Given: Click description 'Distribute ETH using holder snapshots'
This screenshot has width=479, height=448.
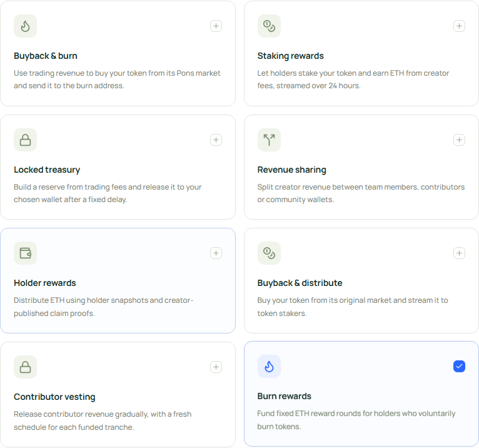Looking at the screenshot, I should [104, 307].
